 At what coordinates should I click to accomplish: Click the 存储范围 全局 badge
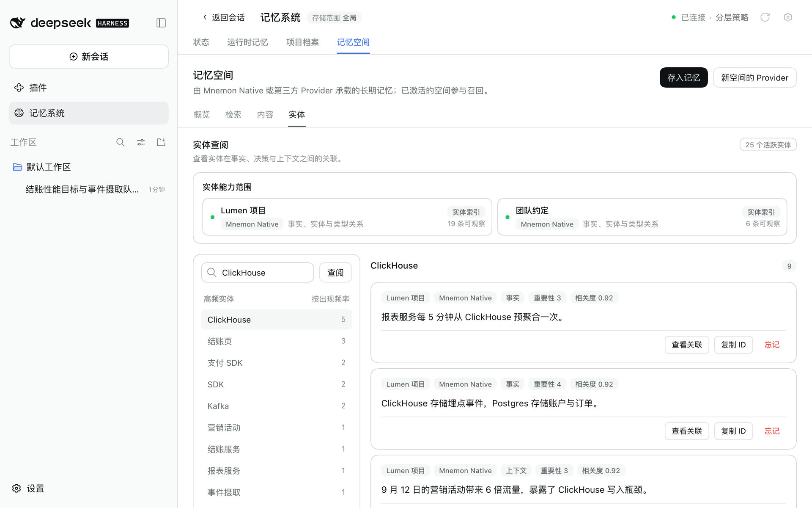tap(334, 18)
